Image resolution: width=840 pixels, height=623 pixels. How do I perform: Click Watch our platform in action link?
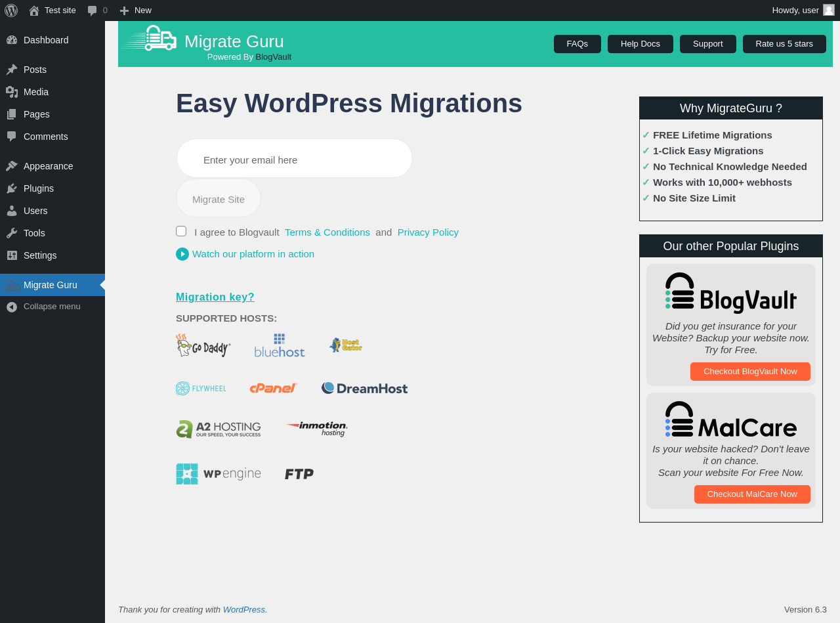[253, 254]
